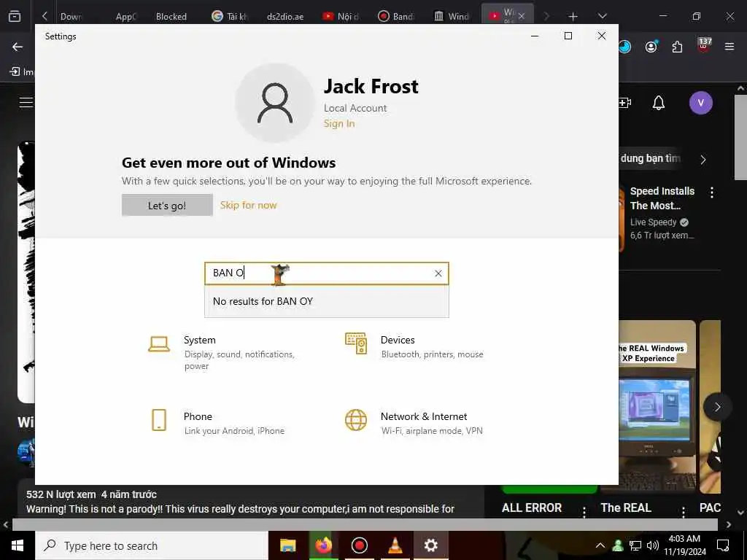Open the REAL Windows XP Experience thumbnail
747x560 pixels.
click(x=657, y=406)
